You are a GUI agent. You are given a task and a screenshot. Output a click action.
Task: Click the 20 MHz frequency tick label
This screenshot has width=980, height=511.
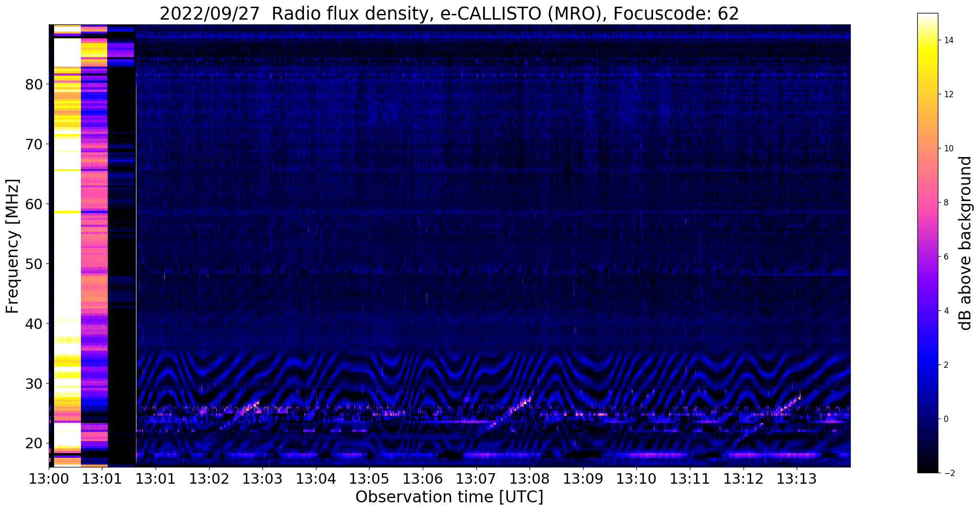pos(34,443)
